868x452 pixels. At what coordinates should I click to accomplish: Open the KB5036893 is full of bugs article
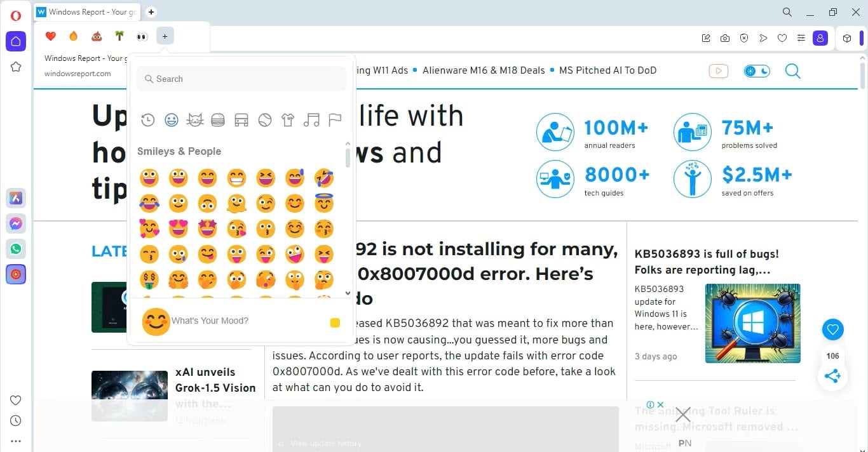707,262
